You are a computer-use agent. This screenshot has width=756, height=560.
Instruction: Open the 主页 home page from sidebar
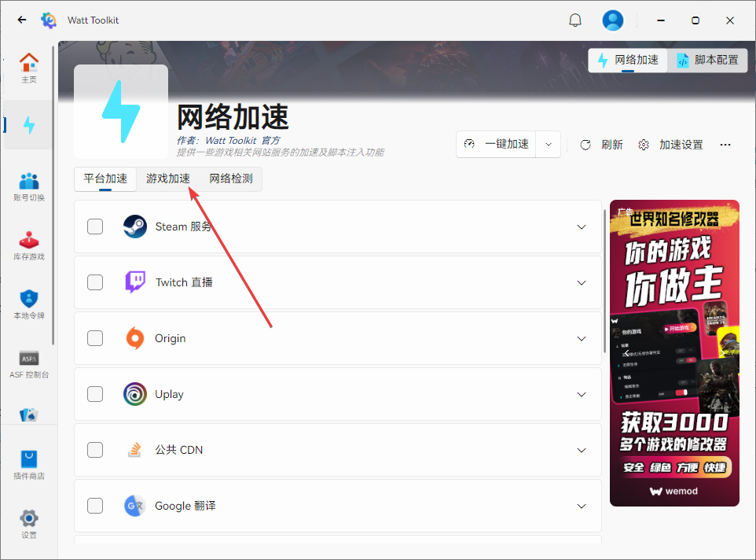pyautogui.click(x=29, y=67)
